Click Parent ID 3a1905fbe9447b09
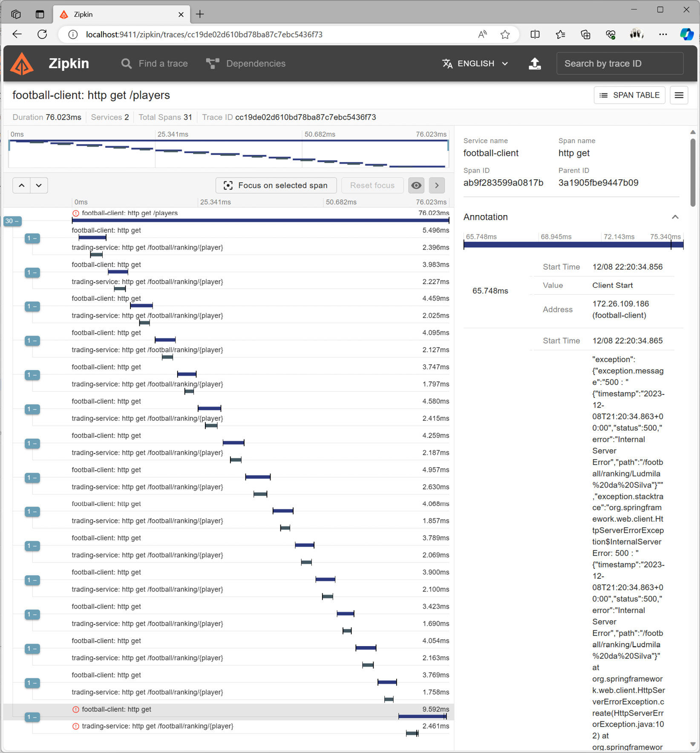This screenshot has width=700, height=753. [x=598, y=183]
